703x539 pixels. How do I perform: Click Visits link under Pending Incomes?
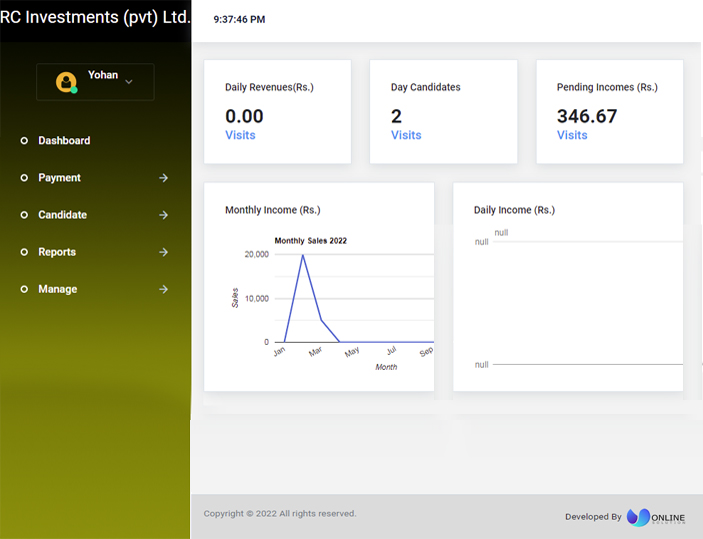pyautogui.click(x=572, y=135)
